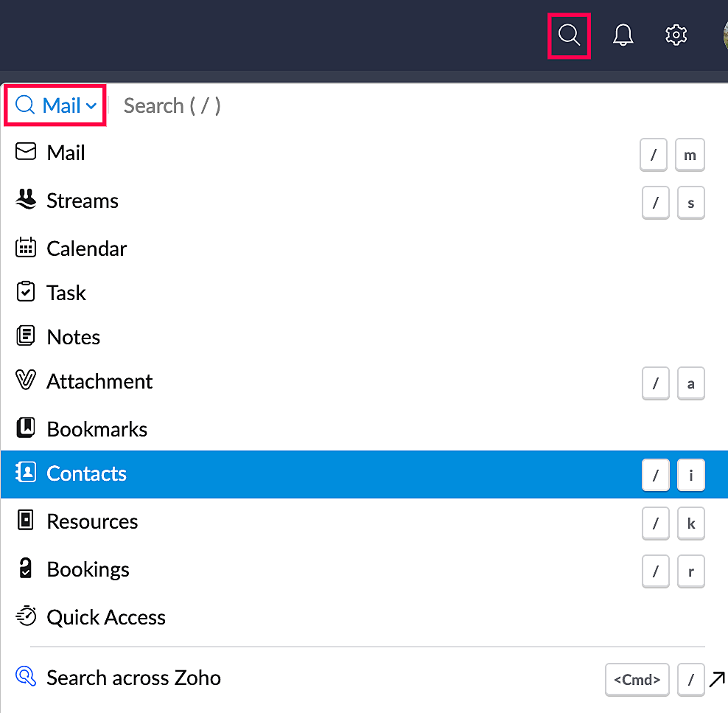
Task: Click Search across Zoho link
Action: [x=133, y=678]
